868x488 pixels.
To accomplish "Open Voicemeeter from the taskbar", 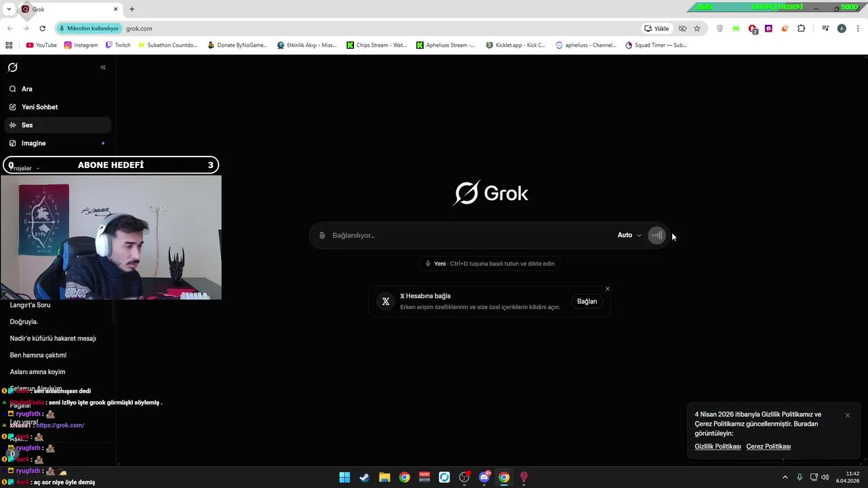I will (425, 477).
